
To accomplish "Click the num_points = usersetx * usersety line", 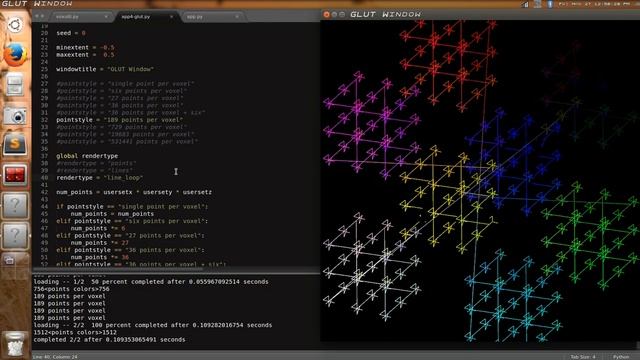I will click(x=134, y=192).
